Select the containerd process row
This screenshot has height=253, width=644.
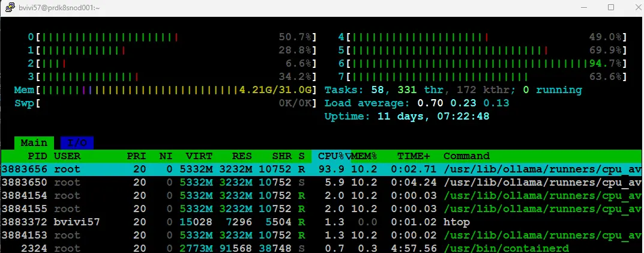click(322, 248)
